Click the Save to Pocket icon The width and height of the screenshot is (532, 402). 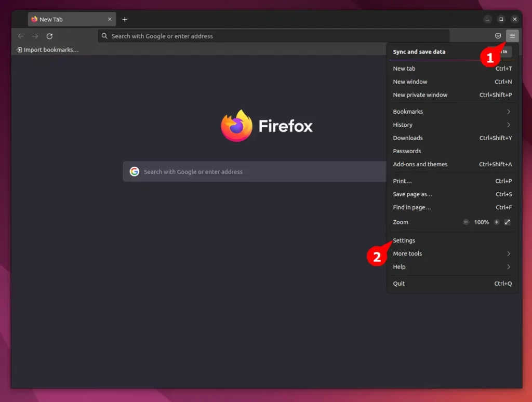(498, 36)
